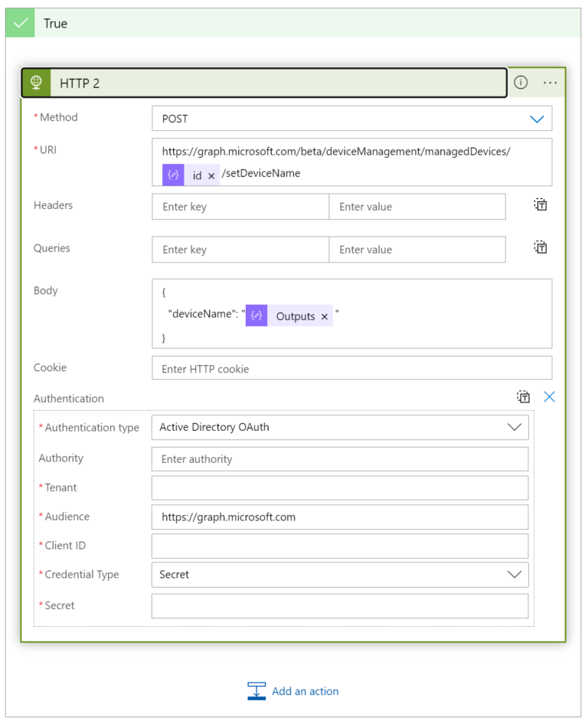Click the Secret input field
Image resolution: width=588 pixels, height=724 pixels.
pos(340,605)
